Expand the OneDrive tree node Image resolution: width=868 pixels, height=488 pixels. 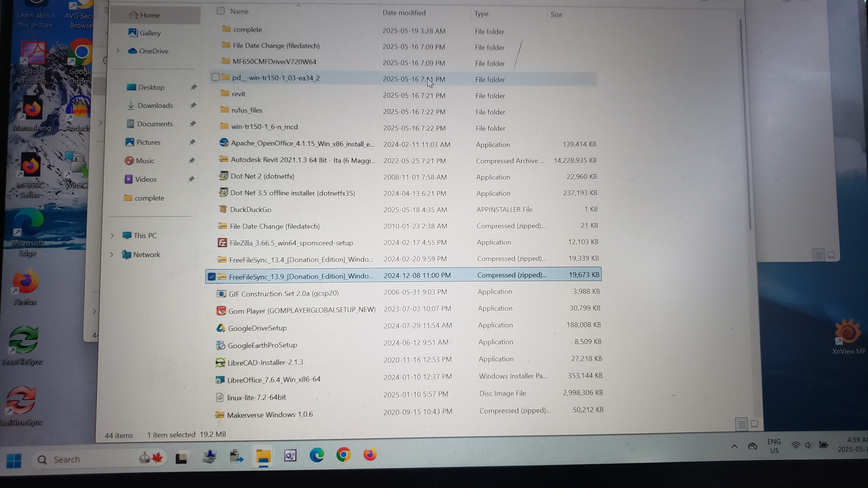pyautogui.click(x=118, y=51)
